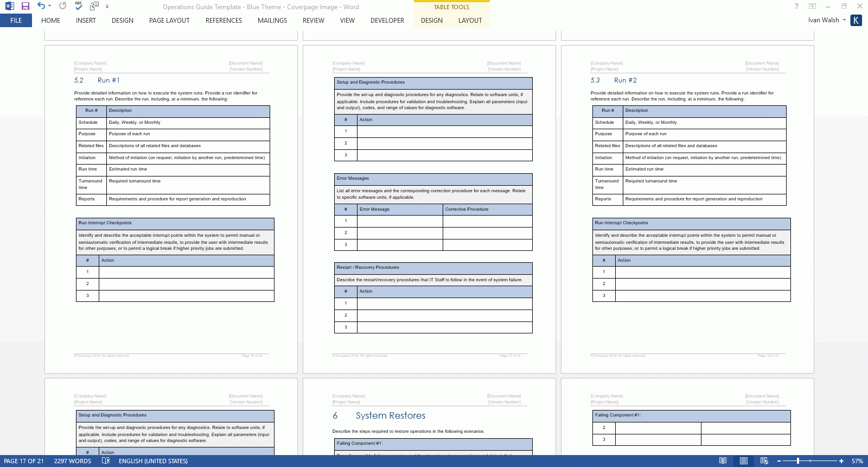Switch to Web Layout view
868x467 pixels.
(764, 461)
